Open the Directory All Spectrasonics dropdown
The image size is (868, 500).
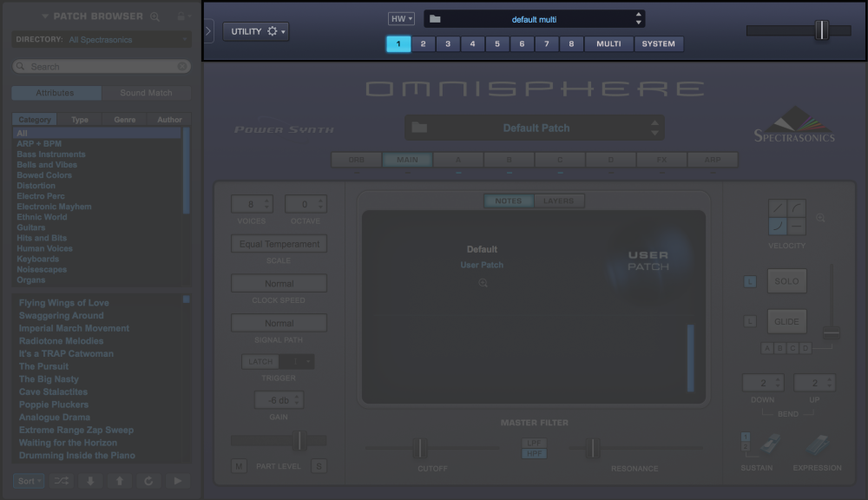click(x=102, y=39)
